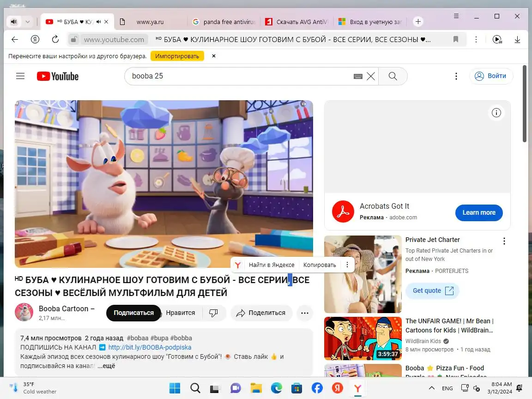532x399 pixels.
Task: Click the Войти sign-in button
Action: point(490,76)
